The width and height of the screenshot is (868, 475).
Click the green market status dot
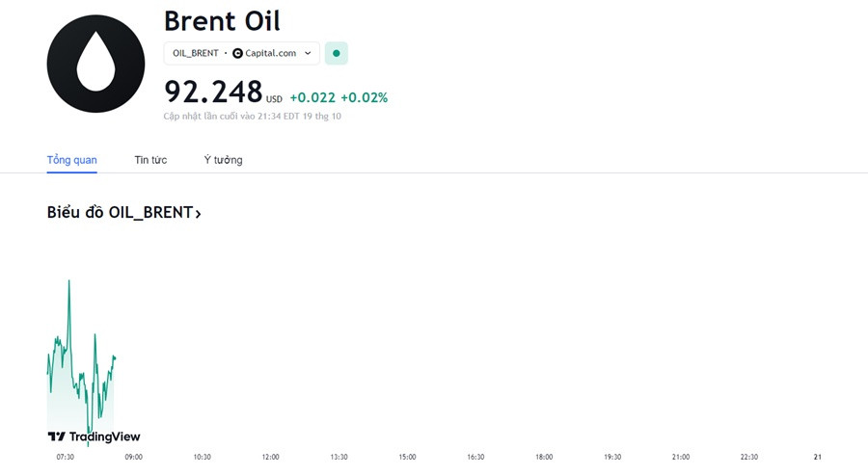click(x=336, y=54)
